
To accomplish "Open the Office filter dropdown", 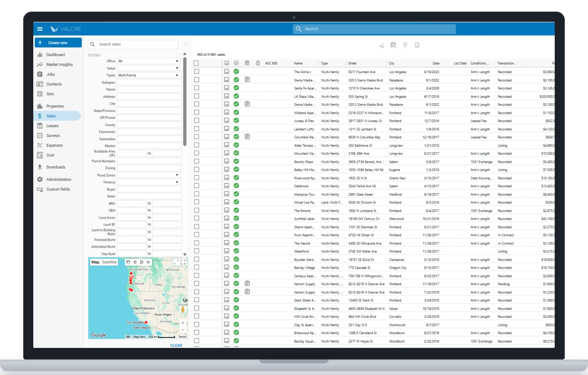I will tap(149, 61).
